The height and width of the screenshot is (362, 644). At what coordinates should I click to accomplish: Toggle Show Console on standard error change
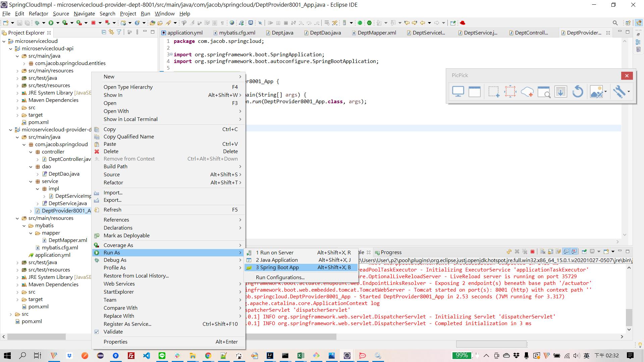pyautogui.click(x=574, y=252)
